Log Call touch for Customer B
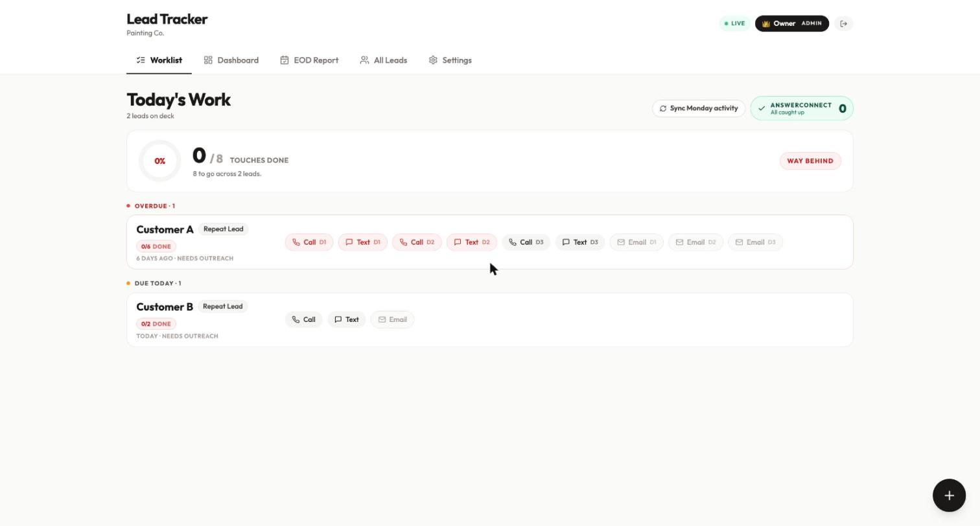The height and width of the screenshot is (526, 980). point(303,320)
